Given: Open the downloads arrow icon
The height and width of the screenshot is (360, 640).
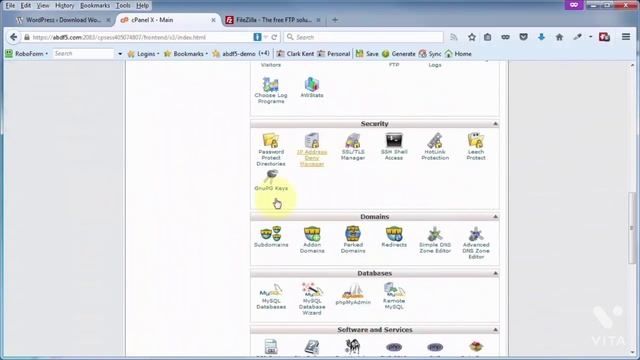Looking at the screenshot, I should pos(541,37).
